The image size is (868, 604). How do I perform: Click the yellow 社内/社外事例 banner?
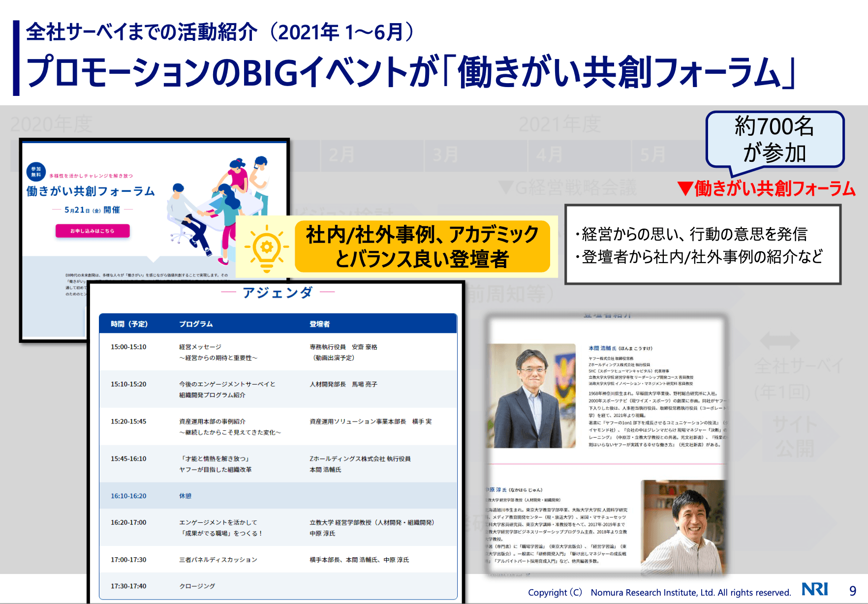tap(422, 247)
